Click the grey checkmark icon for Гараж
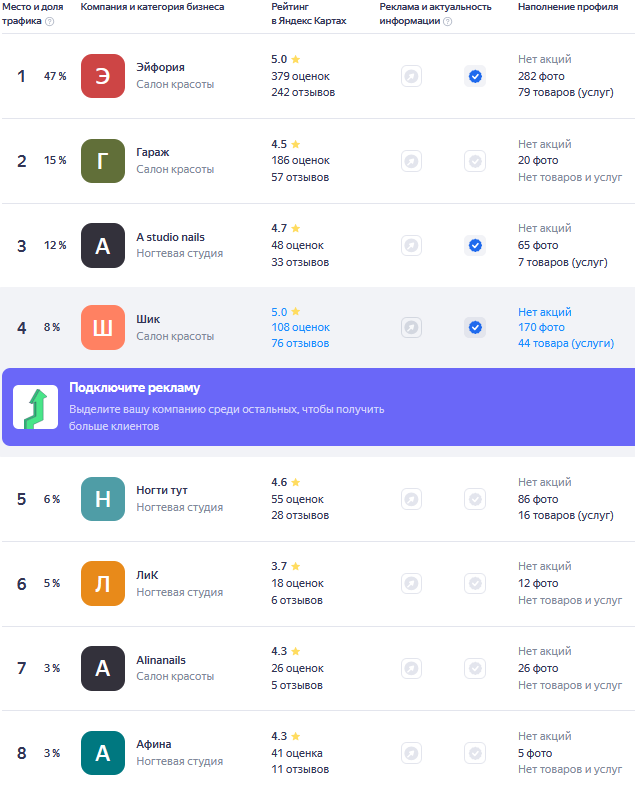 tap(475, 161)
